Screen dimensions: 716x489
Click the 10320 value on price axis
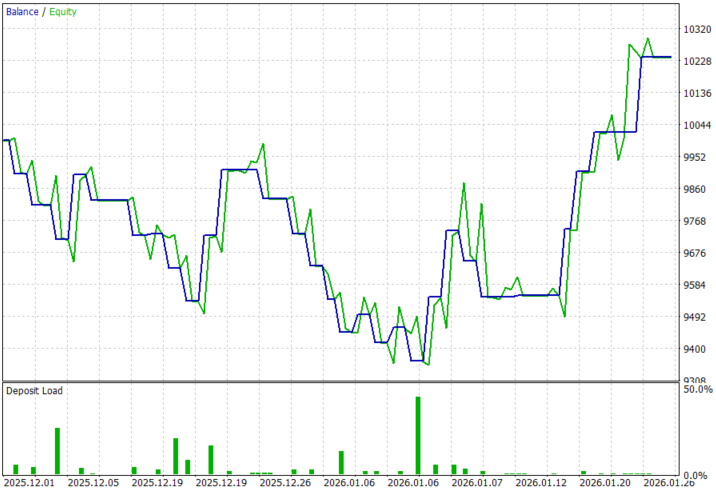coord(697,29)
